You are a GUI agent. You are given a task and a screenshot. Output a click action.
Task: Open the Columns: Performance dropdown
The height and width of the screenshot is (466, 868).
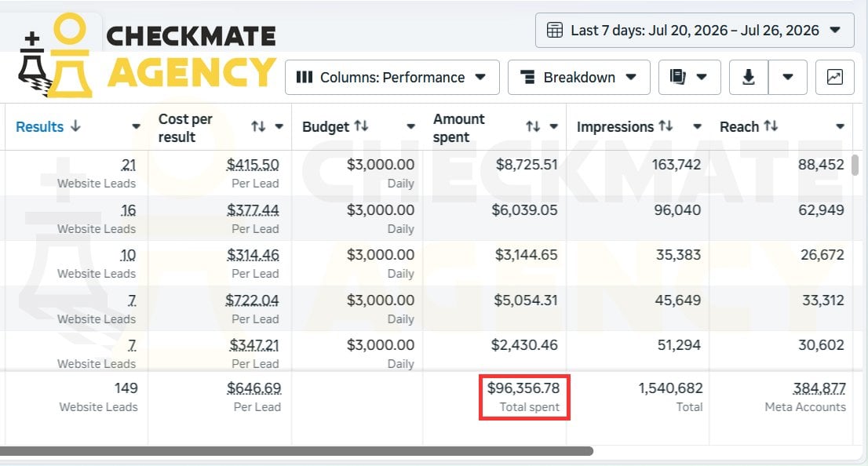click(392, 77)
